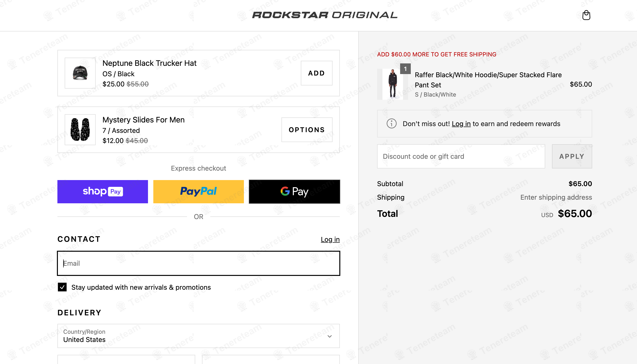637x364 pixels.
Task: Click Log in link beside Contact heading
Action: 330,239
